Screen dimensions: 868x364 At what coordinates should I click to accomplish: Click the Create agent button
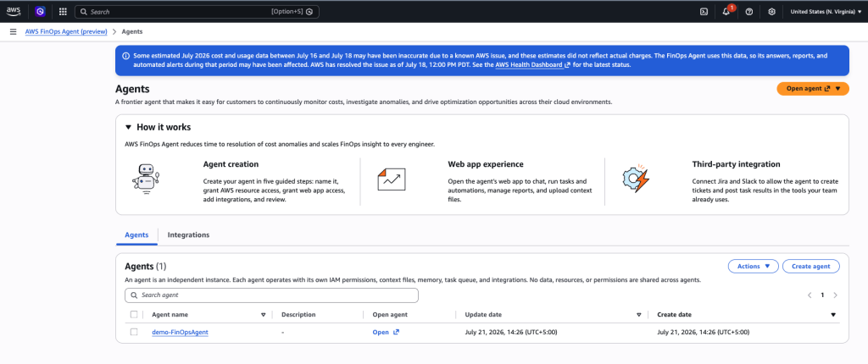coord(810,266)
